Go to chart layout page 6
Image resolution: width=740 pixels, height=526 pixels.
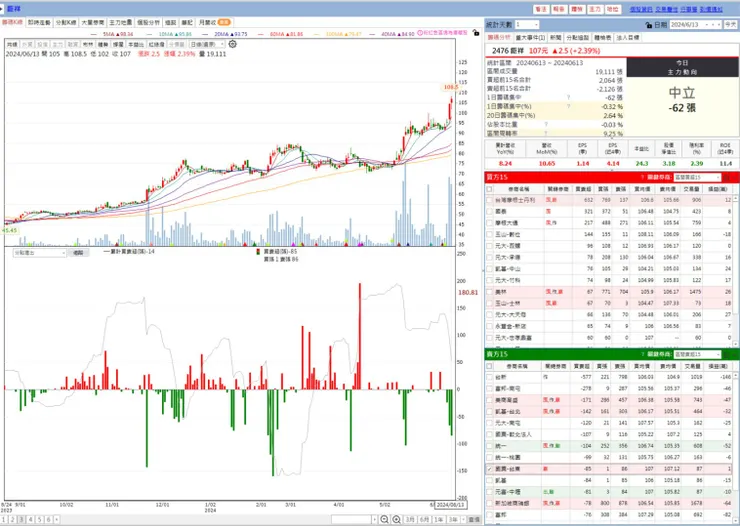(x=48, y=519)
